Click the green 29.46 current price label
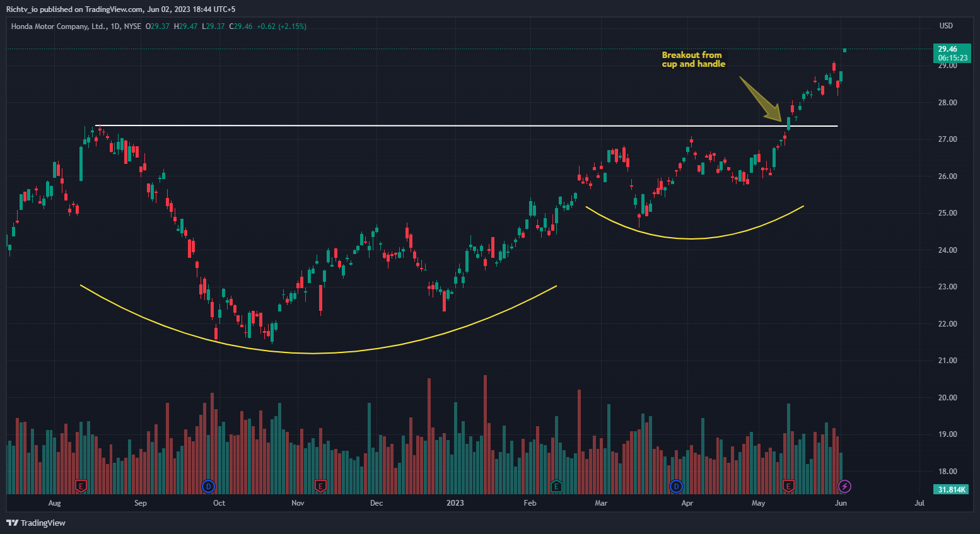The image size is (980, 534). [x=952, y=53]
